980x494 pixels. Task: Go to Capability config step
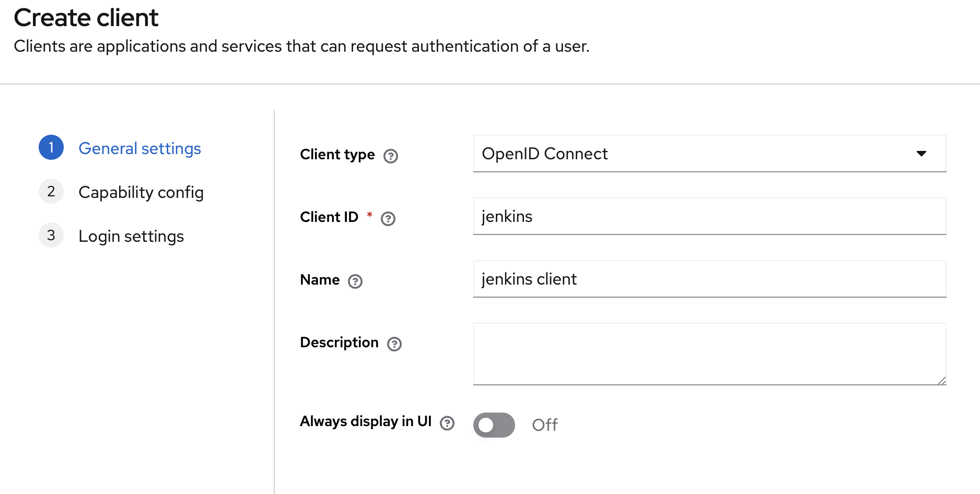tap(141, 192)
